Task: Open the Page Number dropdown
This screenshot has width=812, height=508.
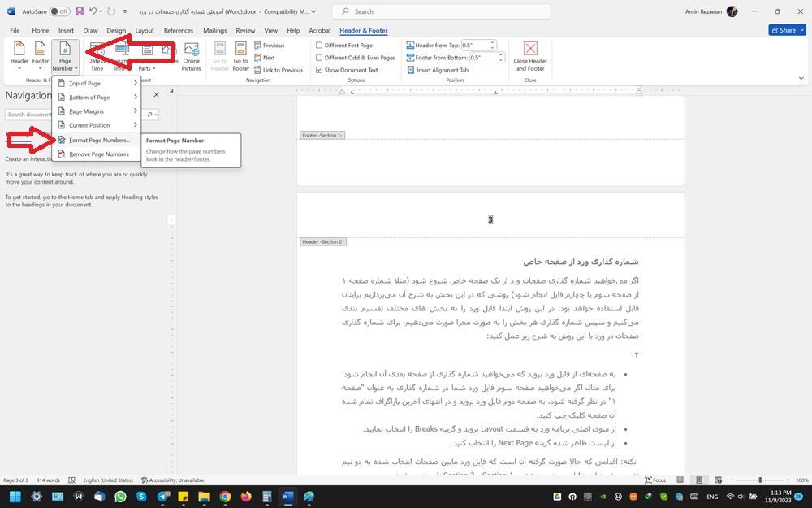Action: tap(64, 57)
